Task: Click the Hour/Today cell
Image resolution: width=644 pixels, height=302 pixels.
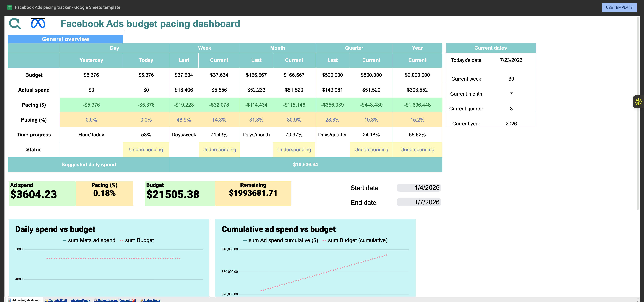Action: point(91,135)
